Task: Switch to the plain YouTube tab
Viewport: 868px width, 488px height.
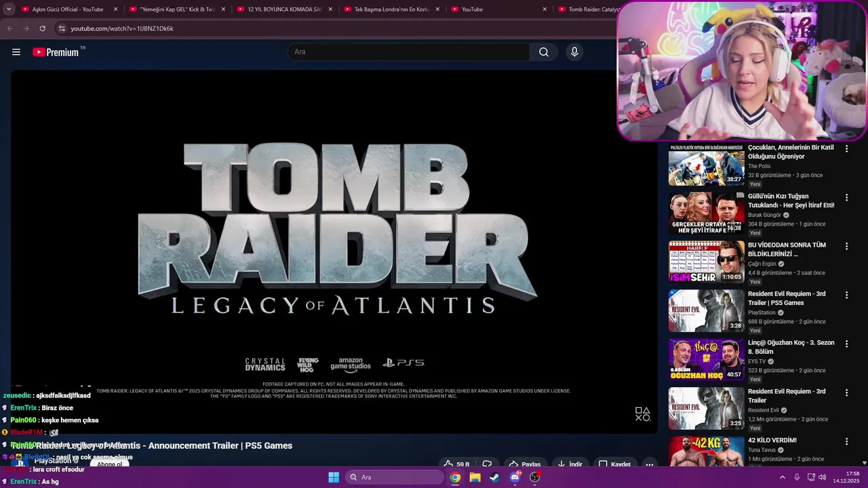Action: (x=498, y=9)
